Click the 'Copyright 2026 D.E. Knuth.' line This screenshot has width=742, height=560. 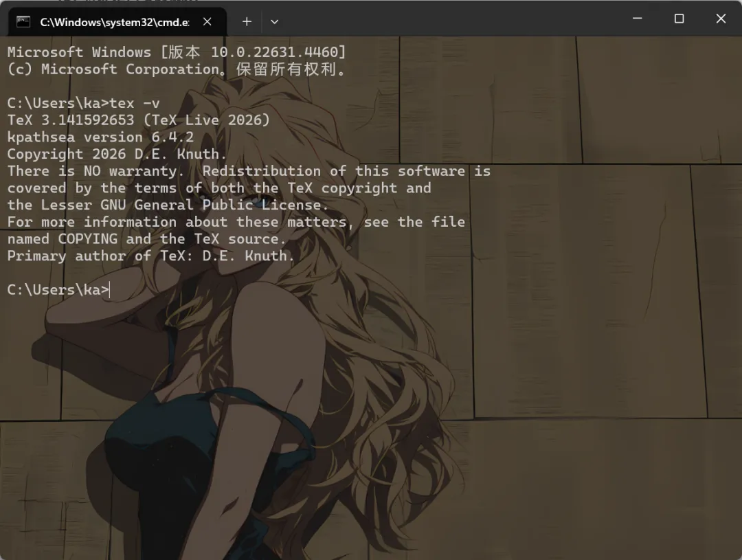(x=117, y=155)
